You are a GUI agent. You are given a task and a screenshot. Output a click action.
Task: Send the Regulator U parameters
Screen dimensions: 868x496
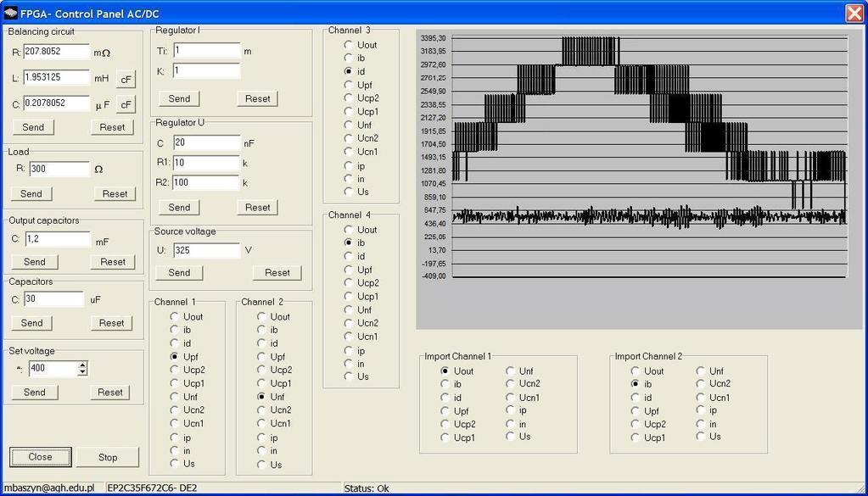[x=179, y=208]
